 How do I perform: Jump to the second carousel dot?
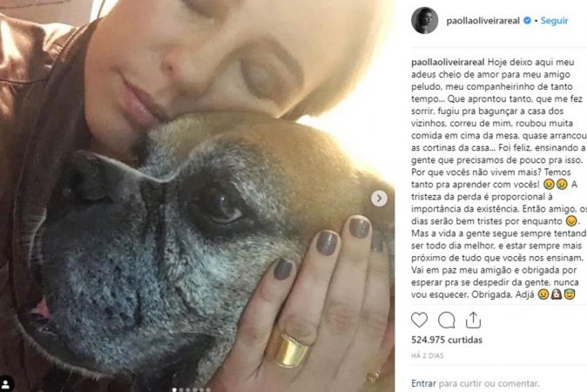[181, 389]
